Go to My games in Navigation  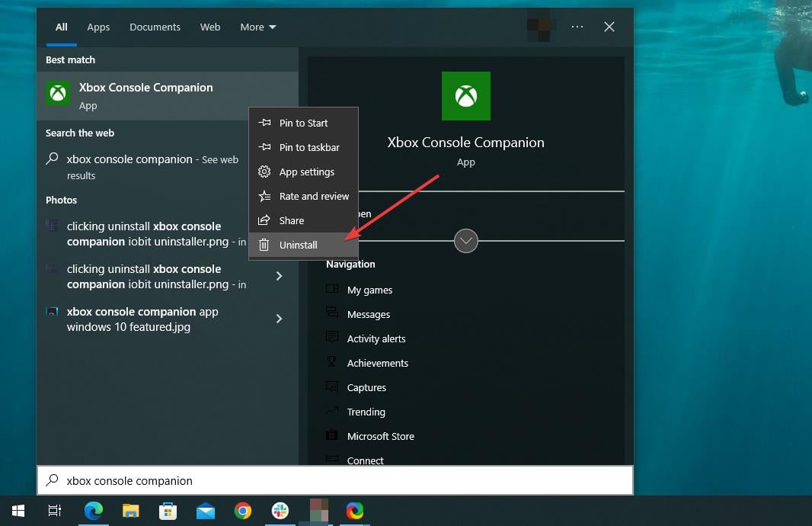click(369, 290)
